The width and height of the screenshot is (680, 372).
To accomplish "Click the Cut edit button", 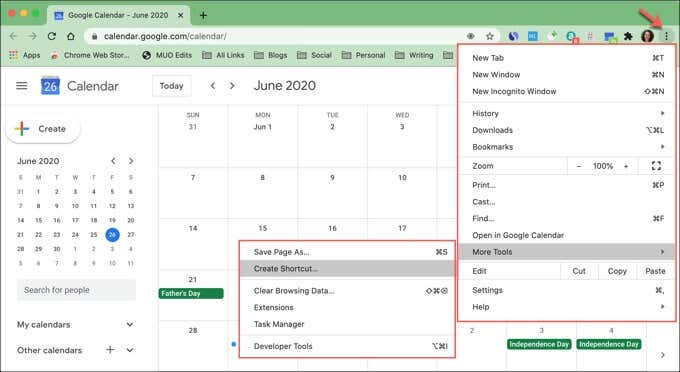I will pyautogui.click(x=579, y=271).
